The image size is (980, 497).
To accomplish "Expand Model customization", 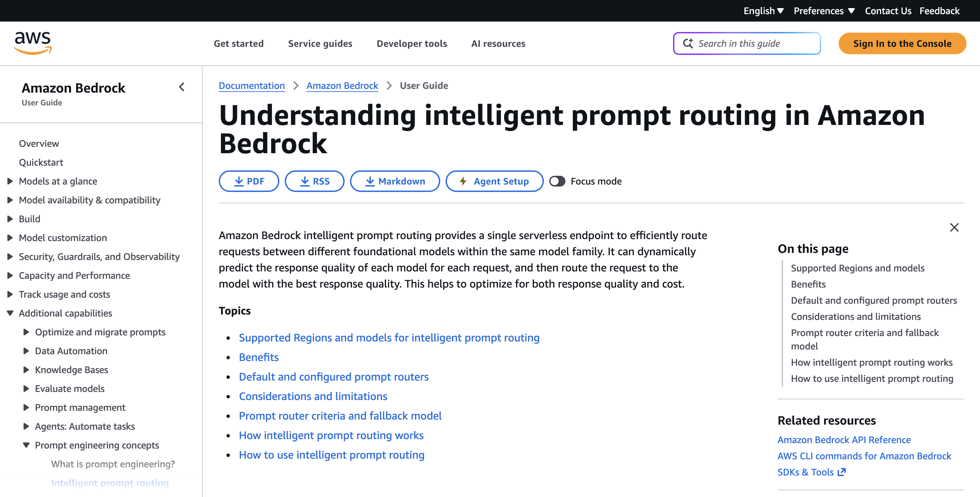I will (10, 237).
